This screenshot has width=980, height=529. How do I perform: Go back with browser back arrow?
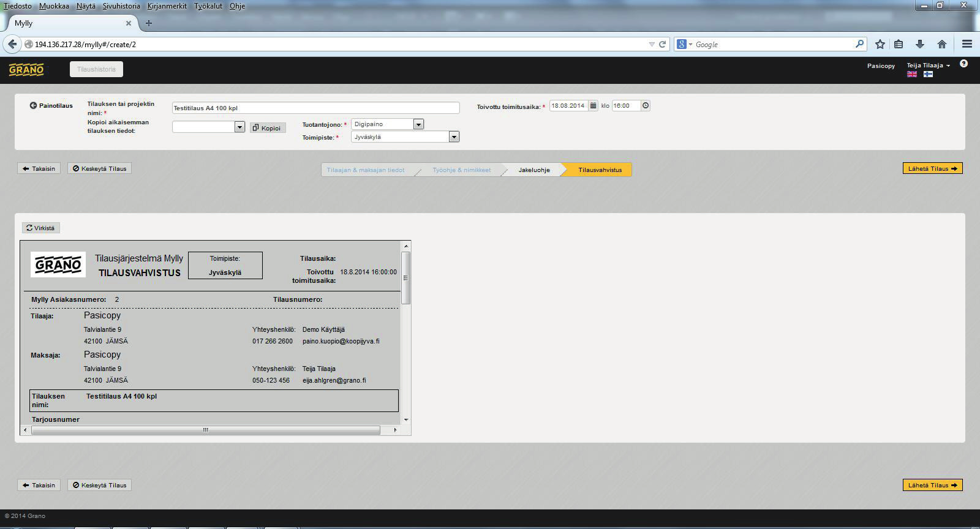click(x=12, y=44)
